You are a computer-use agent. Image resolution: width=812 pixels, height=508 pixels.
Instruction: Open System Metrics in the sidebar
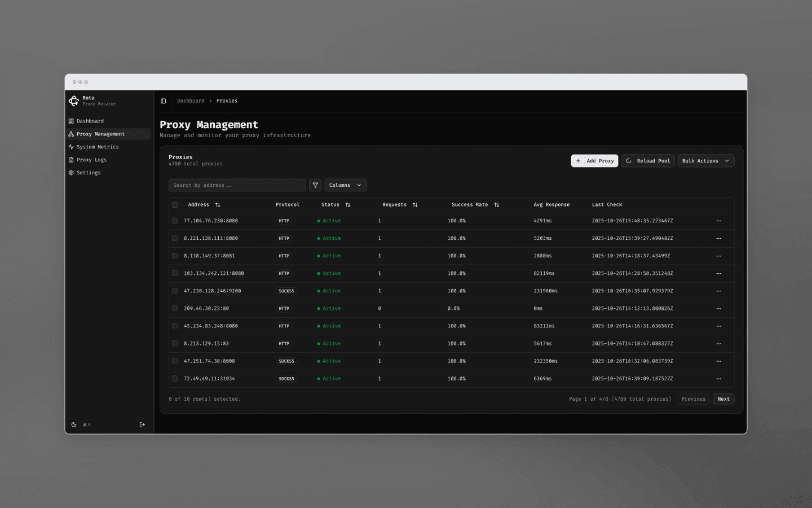96,147
